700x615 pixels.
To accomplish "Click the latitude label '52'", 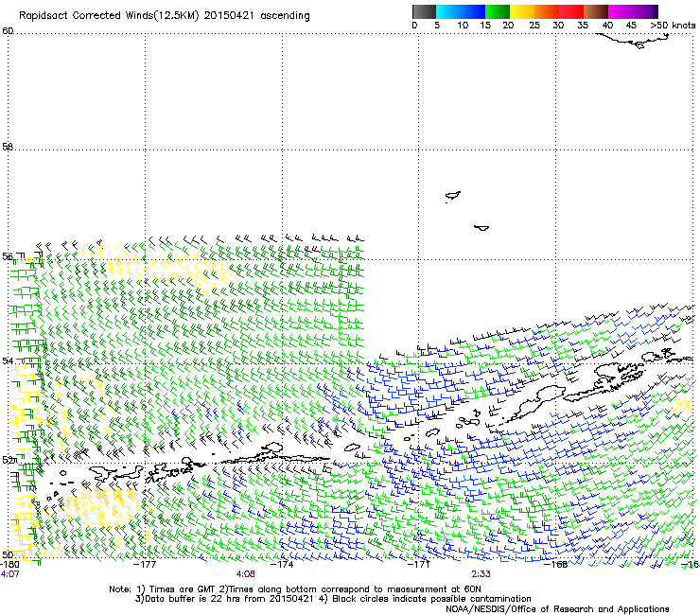I will [8, 460].
